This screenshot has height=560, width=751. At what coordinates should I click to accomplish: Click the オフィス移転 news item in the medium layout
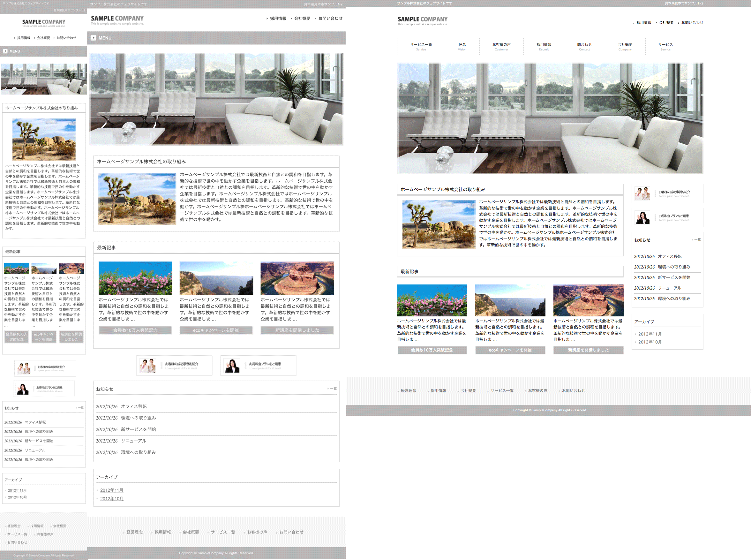(134, 406)
